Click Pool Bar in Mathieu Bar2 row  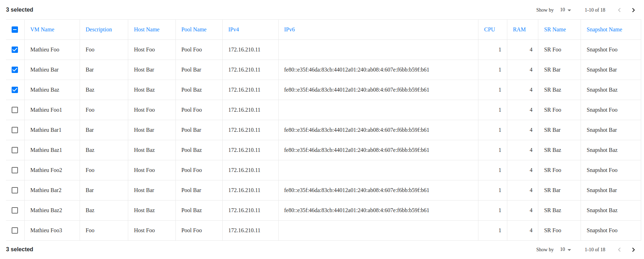point(191,190)
